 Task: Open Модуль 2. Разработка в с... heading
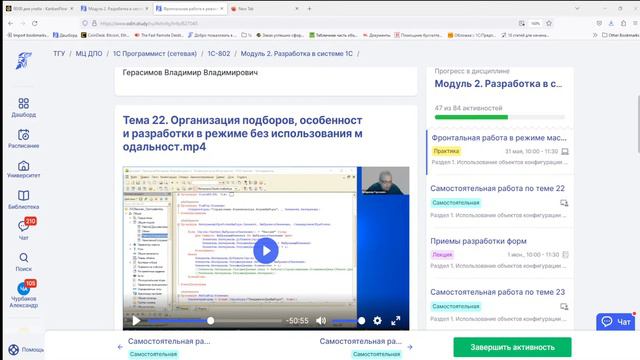498,84
